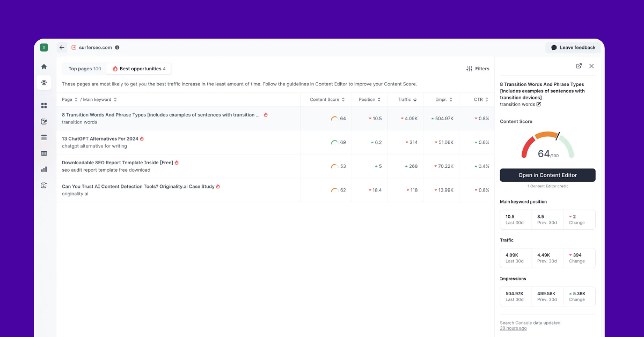Click the Home icon in the sidebar
The height and width of the screenshot is (337, 644).
click(x=44, y=67)
